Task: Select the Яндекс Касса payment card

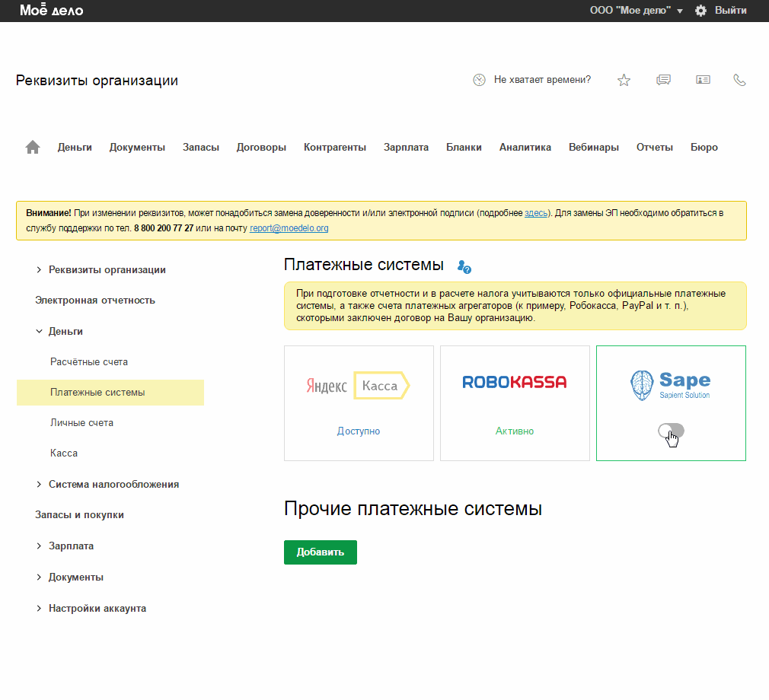Action: coord(359,402)
